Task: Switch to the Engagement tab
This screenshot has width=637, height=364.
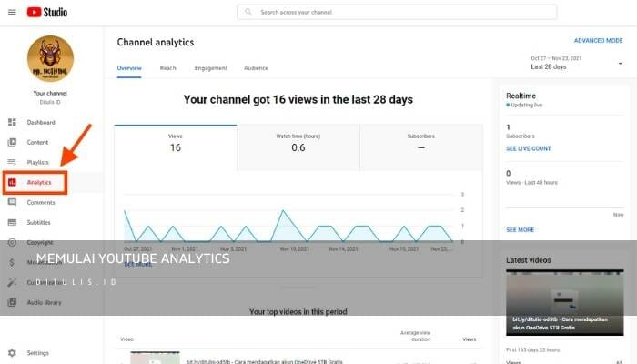Action: click(211, 68)
